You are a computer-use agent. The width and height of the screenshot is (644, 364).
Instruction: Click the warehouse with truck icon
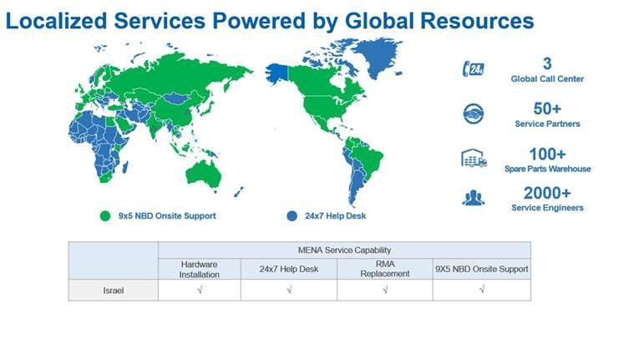pos(474,159)
